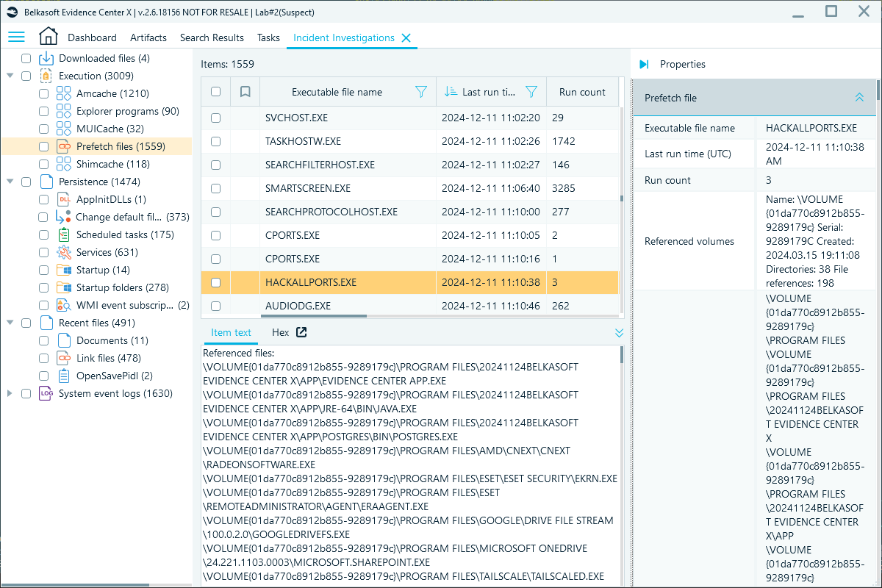Select the OpenSavePidl (2) tree item
Image resolution: width=882 pixels, height=588 pixels.
point(115,376)
